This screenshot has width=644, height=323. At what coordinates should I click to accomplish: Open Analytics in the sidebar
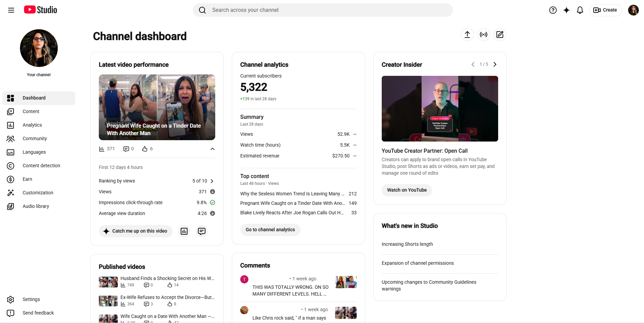point(39,125)
